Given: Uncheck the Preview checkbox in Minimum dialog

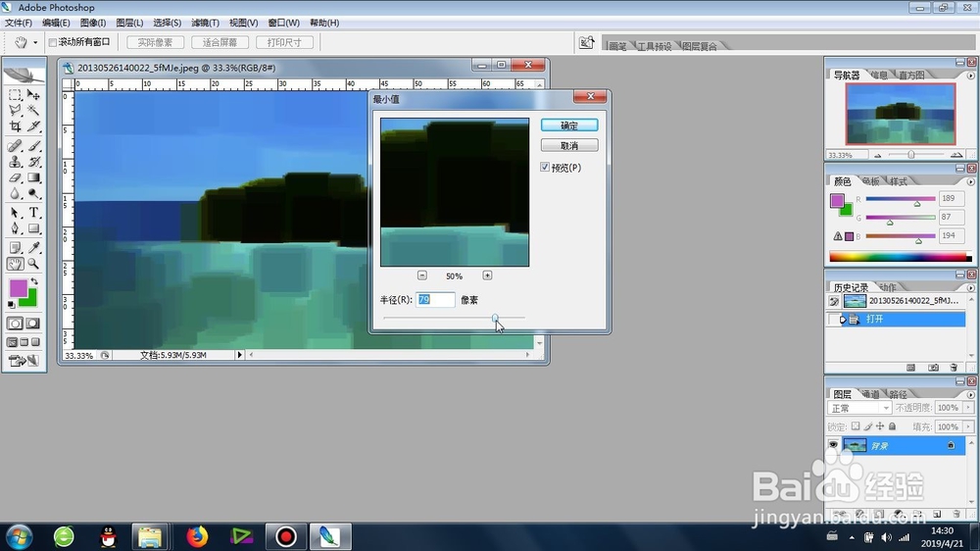Looking at the screenshot, I should (x=545, y=167).
